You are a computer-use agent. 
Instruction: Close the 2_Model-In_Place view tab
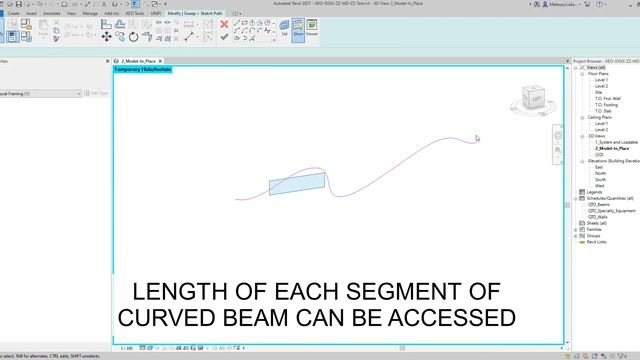[x=160, y=61]
